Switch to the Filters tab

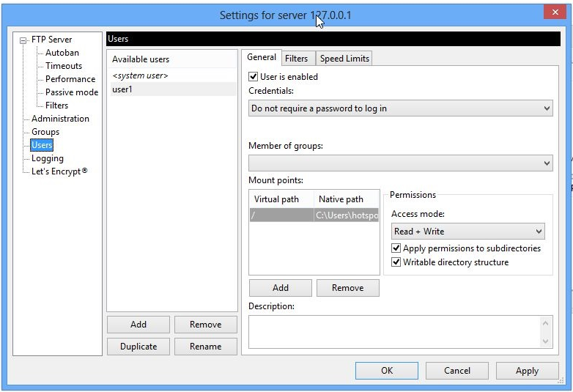click(x=296, y=59)
